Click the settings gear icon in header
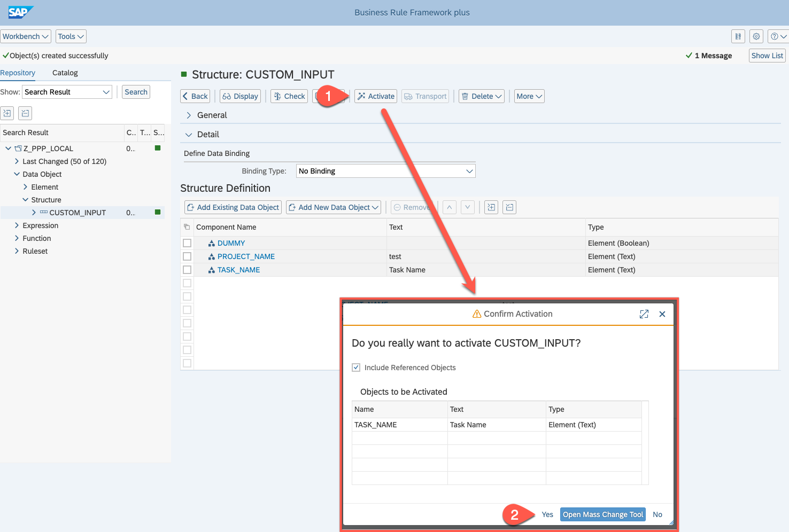The image size is (789, 532). click(756, 36)
